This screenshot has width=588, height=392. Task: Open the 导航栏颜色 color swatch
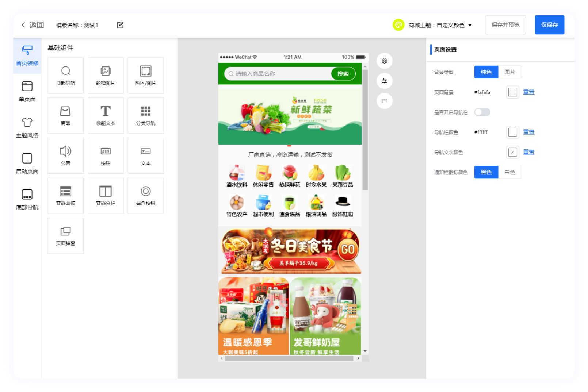pos(512,132)
